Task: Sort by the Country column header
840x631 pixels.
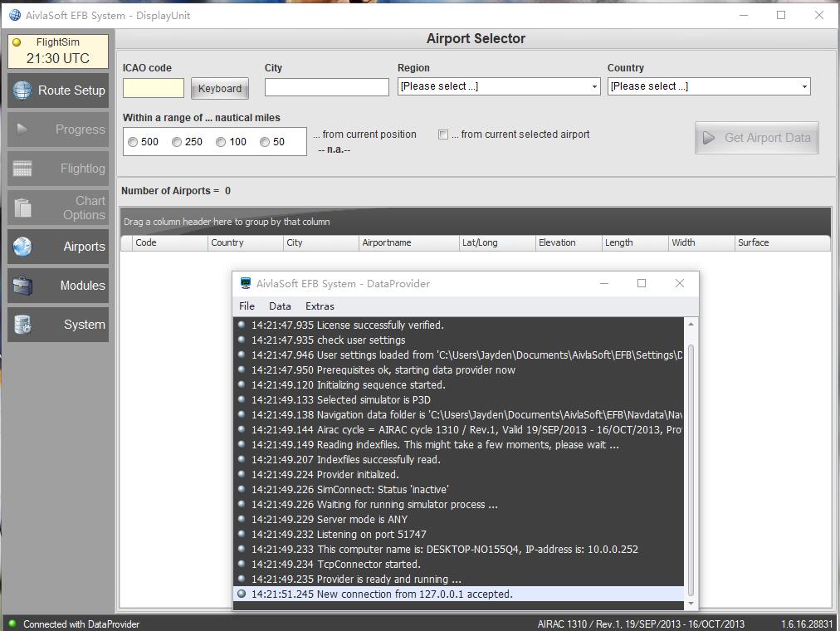Action: (246, 242)
